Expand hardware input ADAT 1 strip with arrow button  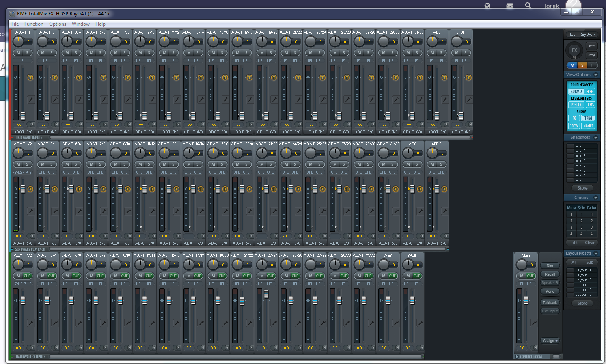point(32,125)
